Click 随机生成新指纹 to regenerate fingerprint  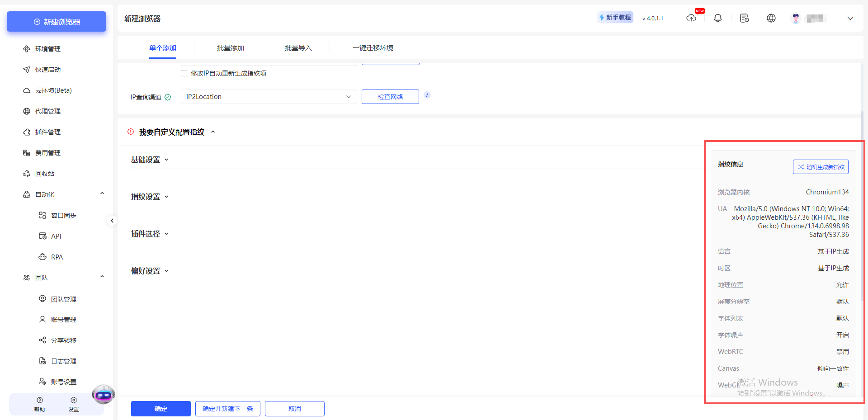821,166
